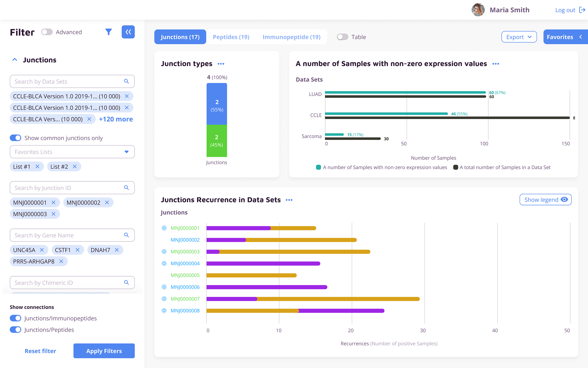588x368 pixels.
Task: Disable Show common junctions only
Action: (16, 138)
